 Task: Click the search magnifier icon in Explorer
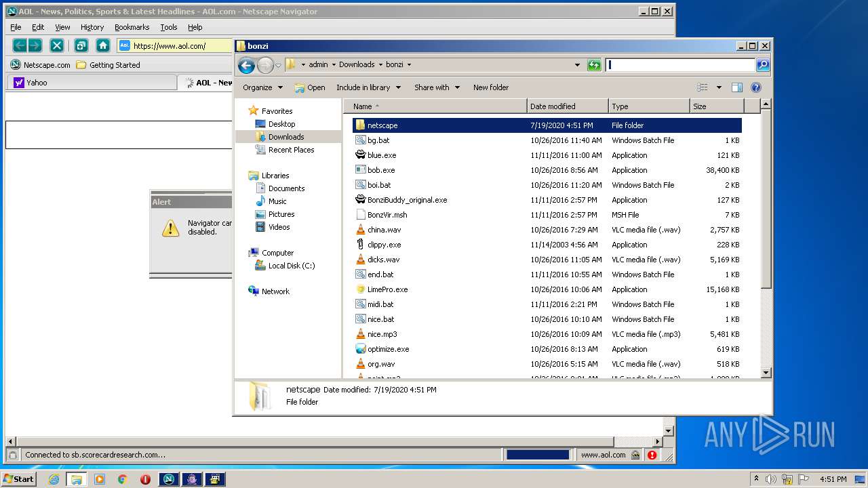[763, 65]
